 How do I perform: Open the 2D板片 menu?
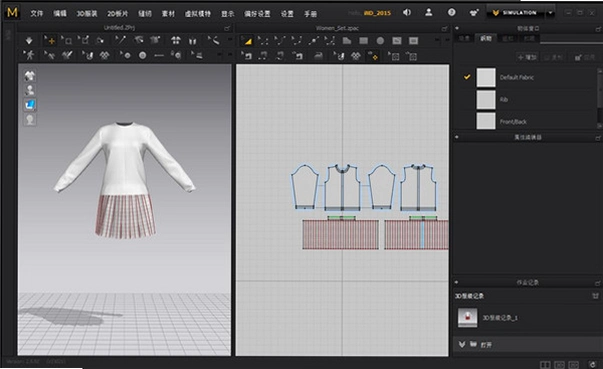(117, 13)
